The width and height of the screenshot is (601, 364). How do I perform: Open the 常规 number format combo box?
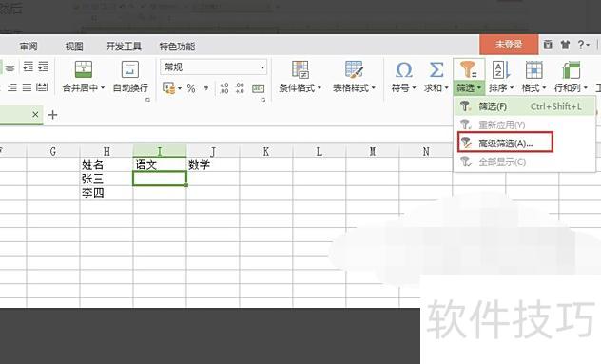(x=214, y=67)
